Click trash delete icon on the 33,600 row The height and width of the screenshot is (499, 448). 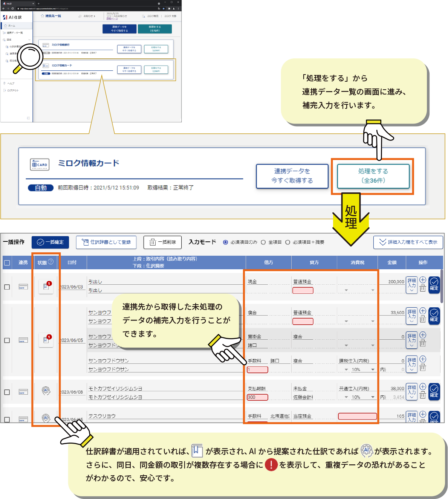pyautogui.click(x=423, y=319)
